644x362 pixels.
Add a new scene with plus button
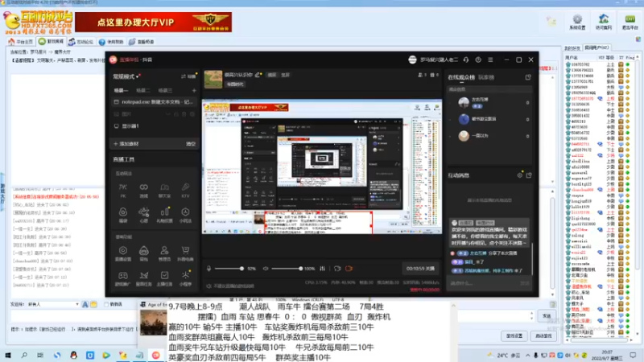(194, 90)
